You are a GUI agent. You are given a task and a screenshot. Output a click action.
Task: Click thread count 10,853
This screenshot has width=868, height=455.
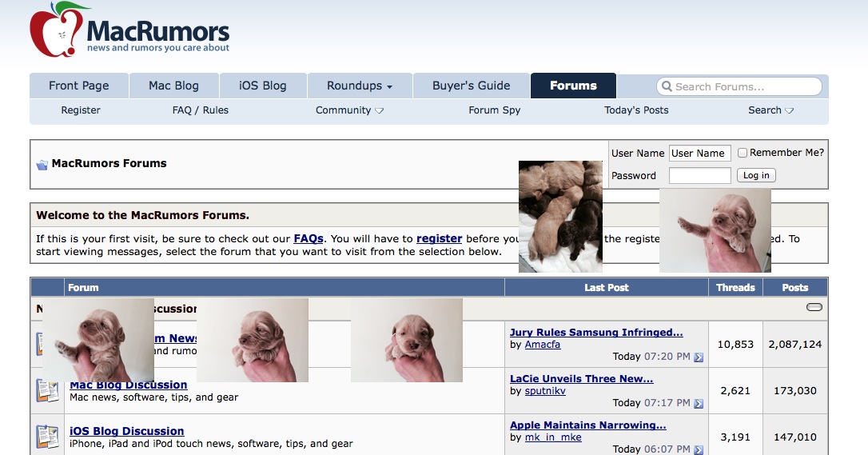point(735,345)
